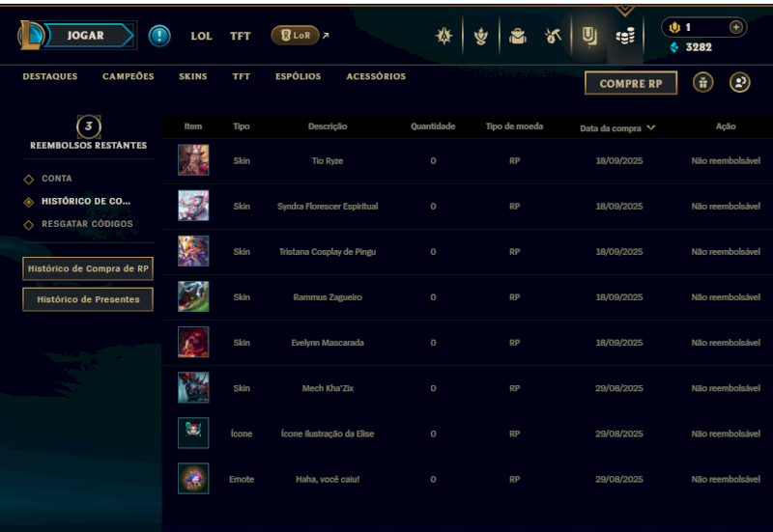Viewport: 773px width, 532px height.
Task: Click Tristana Cosplay de Pingu text
Action: [328, 252]
